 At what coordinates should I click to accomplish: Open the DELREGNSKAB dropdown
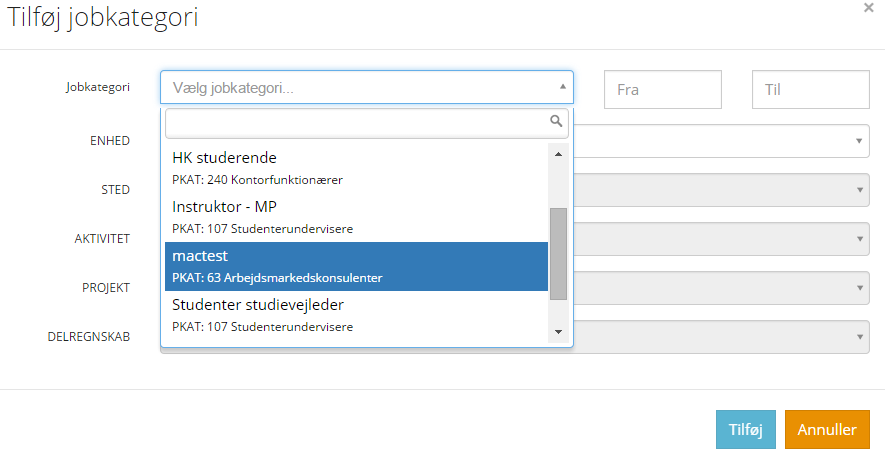coord(859,336)
